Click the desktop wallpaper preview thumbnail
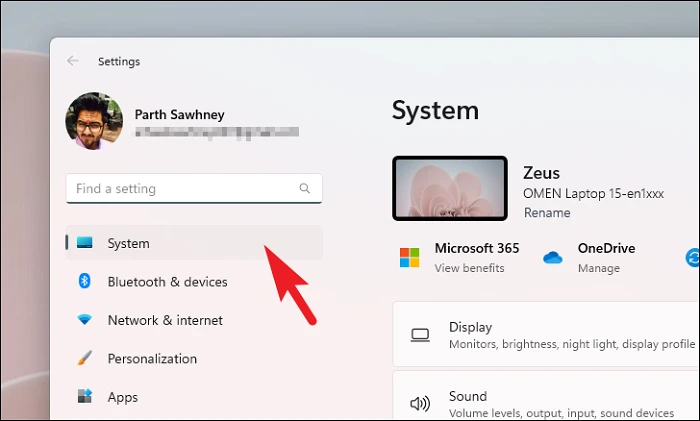The height and width of the screenshot is (421, 700). tap(450, 188)
